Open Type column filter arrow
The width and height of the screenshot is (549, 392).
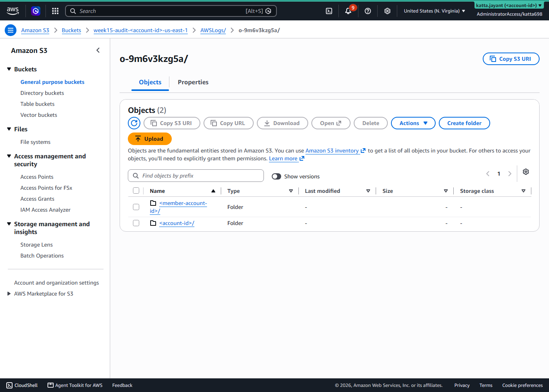click(291, 191)
